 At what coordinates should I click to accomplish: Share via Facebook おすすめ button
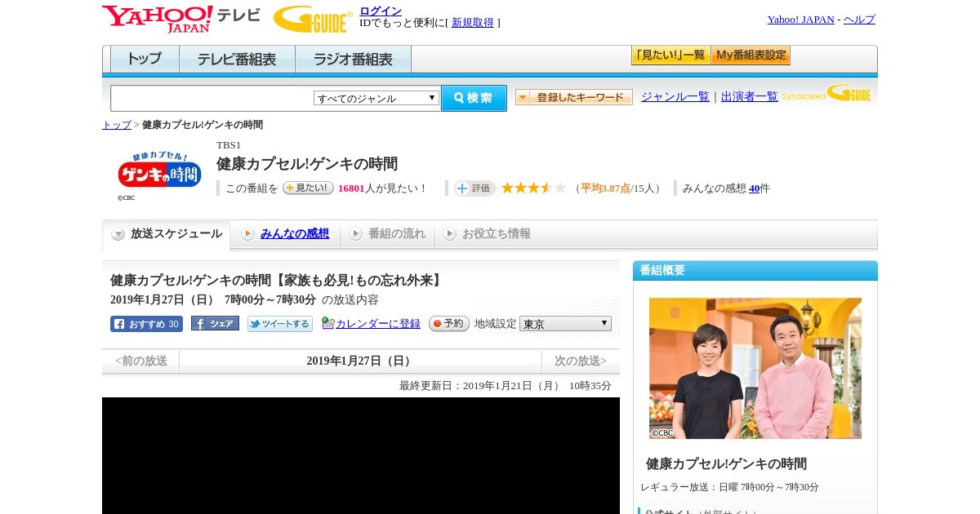146,324
